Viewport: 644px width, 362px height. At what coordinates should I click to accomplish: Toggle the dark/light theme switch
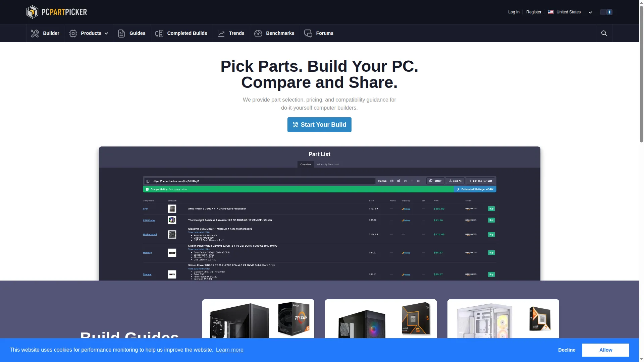click(606, 12)
